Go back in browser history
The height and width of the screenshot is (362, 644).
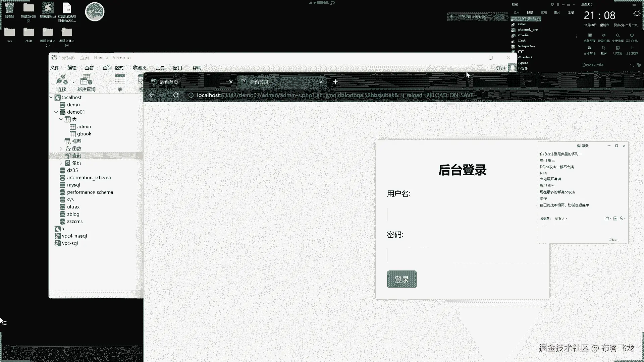(152, 95)
